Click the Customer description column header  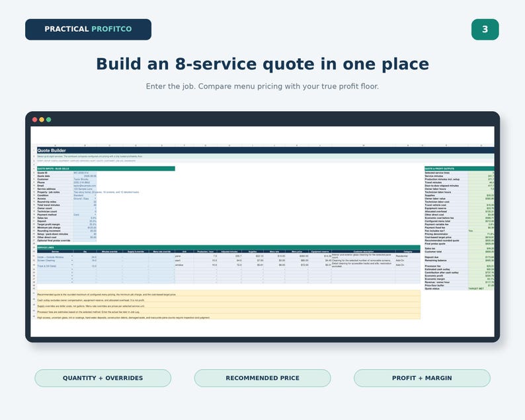click(363, 251)
